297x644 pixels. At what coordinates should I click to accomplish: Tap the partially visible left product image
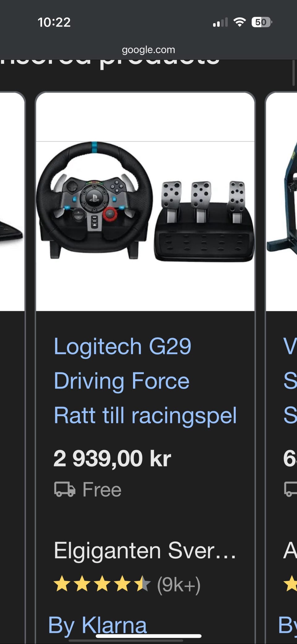[x=12, y=201]
